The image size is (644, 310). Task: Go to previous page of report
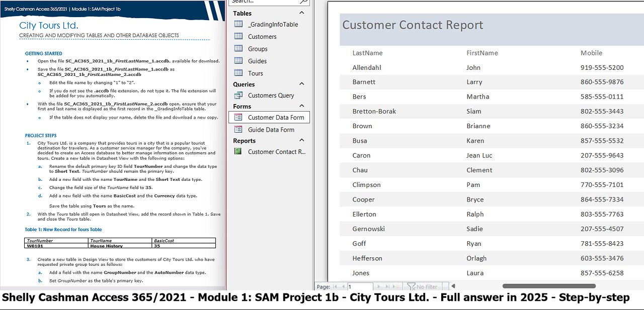pyautogui.click(x=343, y=286)
